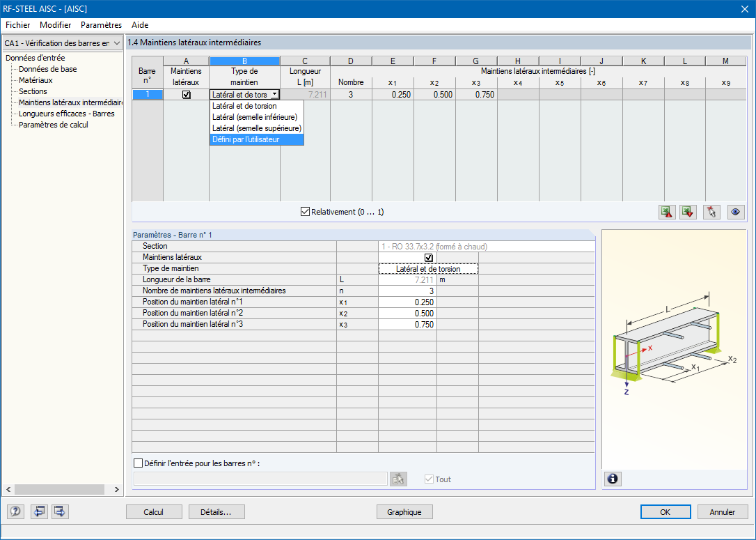The image size is (756, 540).
Task: Click the x3 cell 0.750 in table row 1
Action: pos(476,95)
